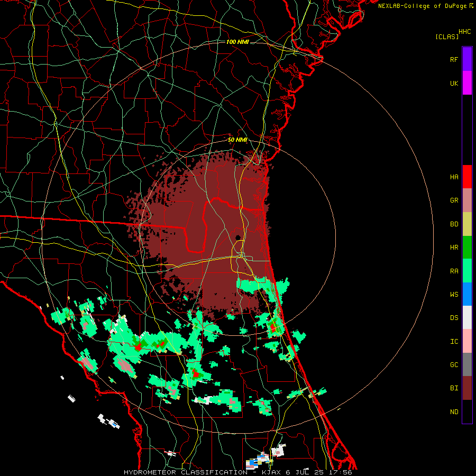This screenshot has width=476, height=476.
Task: Click the [CLAS] label
Action: (x=447, y=37)
